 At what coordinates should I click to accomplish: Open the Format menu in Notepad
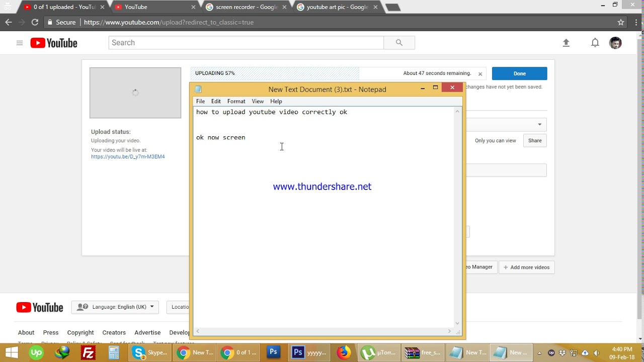pyautogui.click(x=236, y=101)
